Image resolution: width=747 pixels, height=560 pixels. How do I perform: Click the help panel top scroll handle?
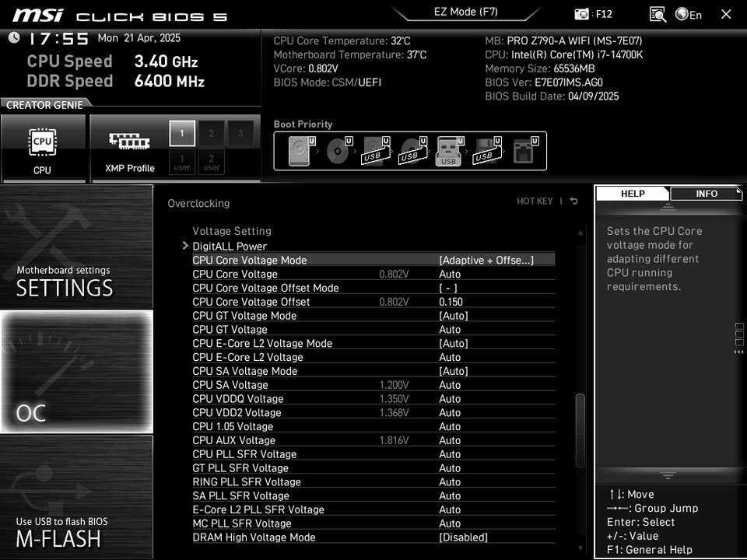668,207
